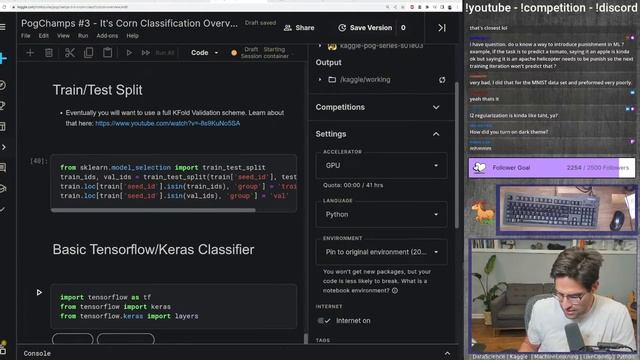Click the Share button

coord(299,28)
